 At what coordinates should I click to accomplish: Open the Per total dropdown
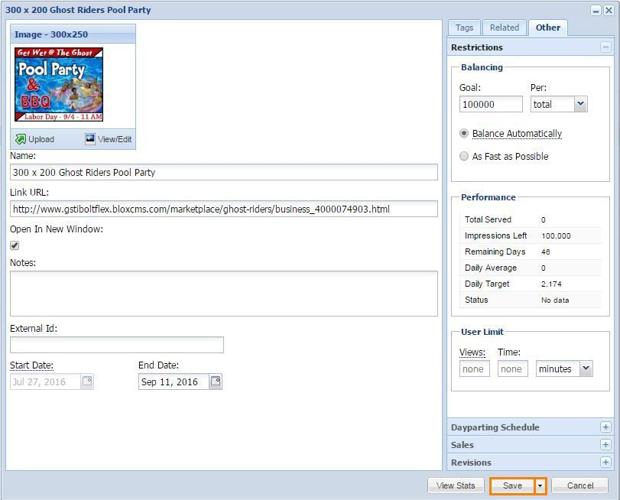(x=580, y=104)
